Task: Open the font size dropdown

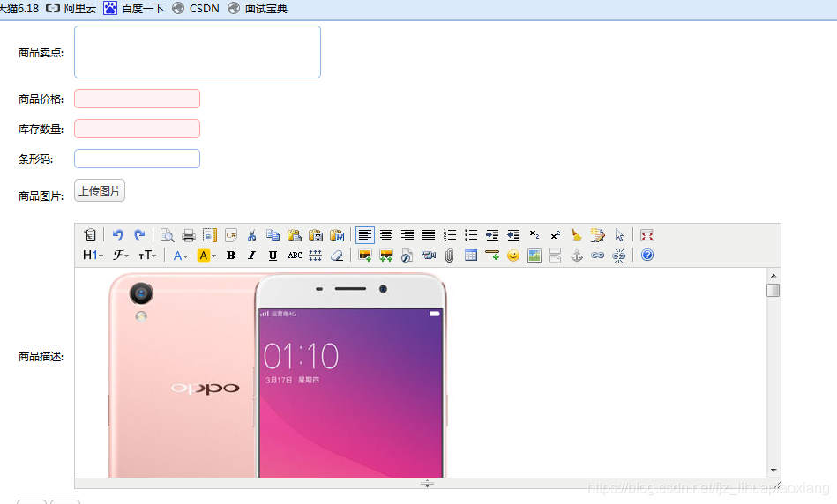Action: (147, 255)
